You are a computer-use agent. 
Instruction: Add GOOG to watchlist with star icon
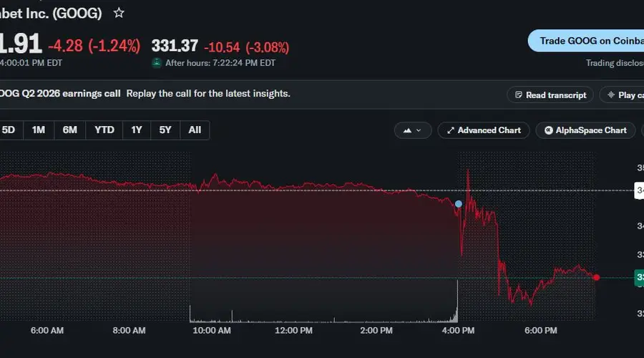tap(119, 13)
